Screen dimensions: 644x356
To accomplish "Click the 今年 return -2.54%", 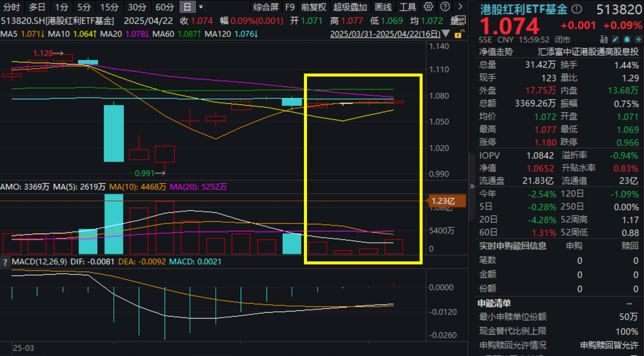I will 542,194.
